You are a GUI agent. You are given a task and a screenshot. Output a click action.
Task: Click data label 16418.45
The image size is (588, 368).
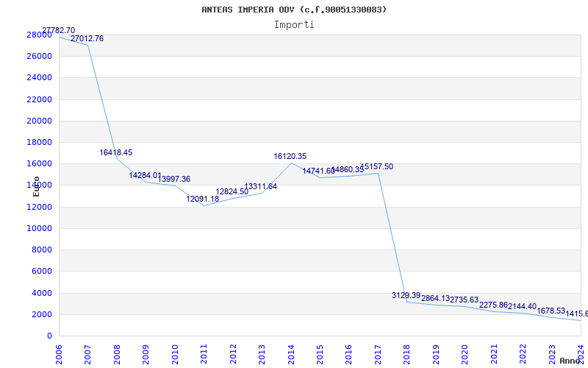tap(116, 153)
